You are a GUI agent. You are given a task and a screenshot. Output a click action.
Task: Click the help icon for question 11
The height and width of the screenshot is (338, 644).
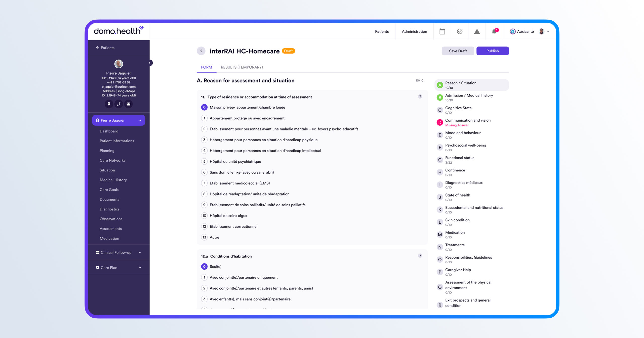click(x=420, y=96)
